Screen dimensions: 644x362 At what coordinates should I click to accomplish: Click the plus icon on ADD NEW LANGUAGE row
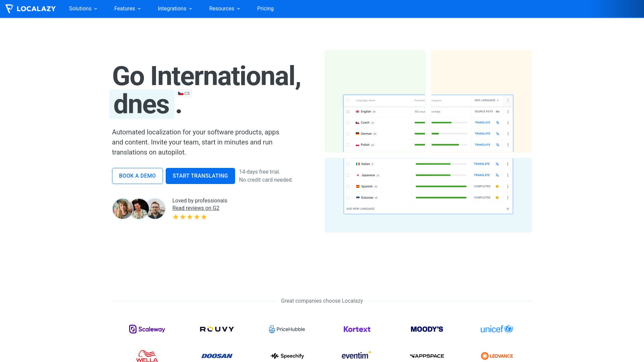(507, 208)
